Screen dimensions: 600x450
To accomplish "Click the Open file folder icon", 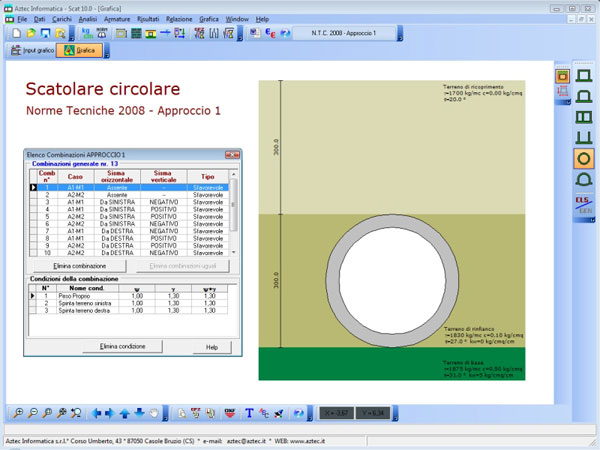I will point(31,33).
